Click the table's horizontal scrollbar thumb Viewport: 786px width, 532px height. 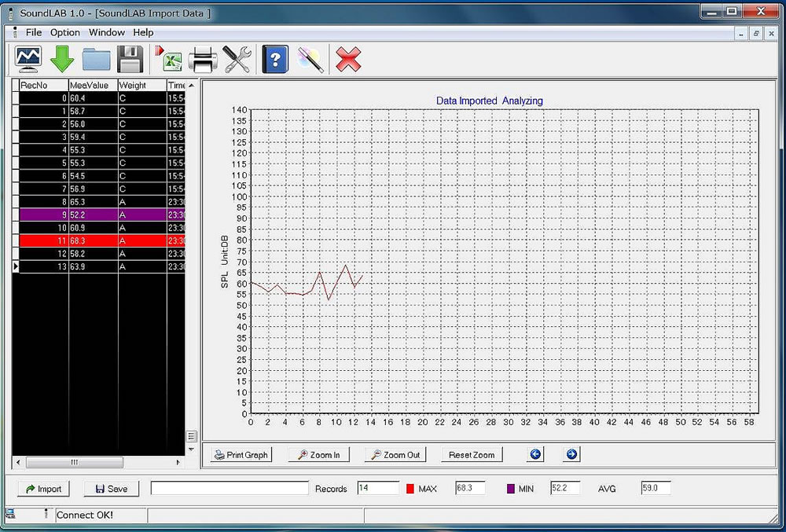(x=75, y=463)
